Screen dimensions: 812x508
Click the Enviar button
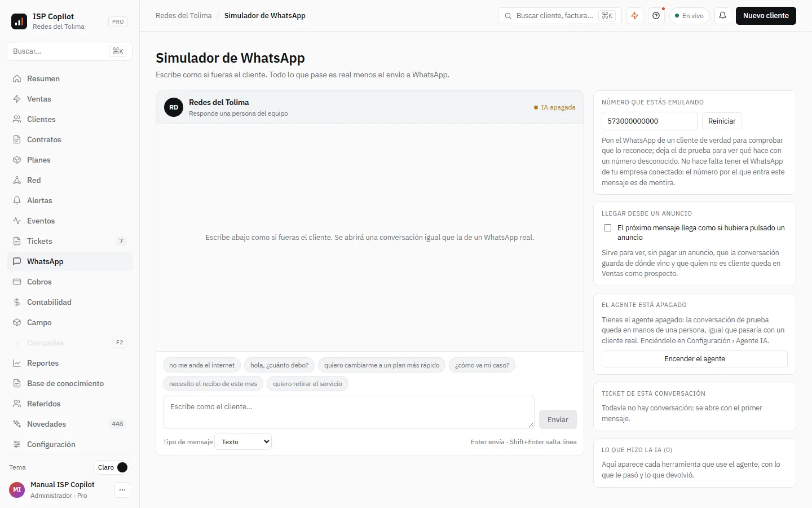558,419
